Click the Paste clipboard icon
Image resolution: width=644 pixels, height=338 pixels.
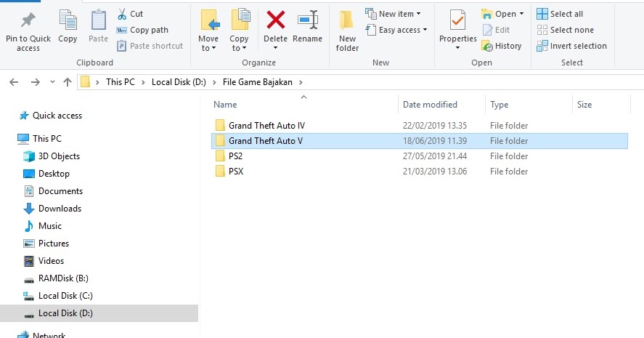coord(99,20)
